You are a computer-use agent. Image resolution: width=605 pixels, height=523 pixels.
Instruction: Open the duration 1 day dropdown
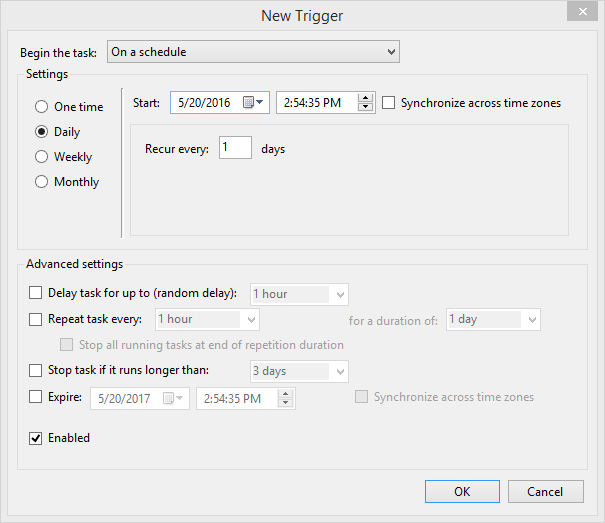pos(493,320)
